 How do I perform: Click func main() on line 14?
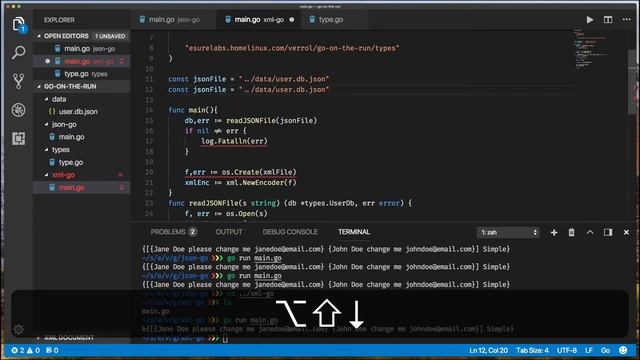tap(193, 110)
